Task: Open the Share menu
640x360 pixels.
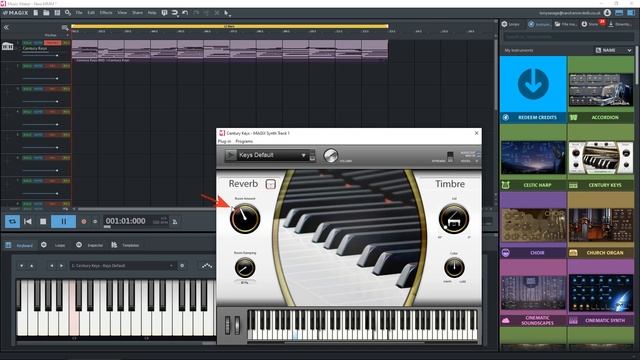Action: (138, 13)
